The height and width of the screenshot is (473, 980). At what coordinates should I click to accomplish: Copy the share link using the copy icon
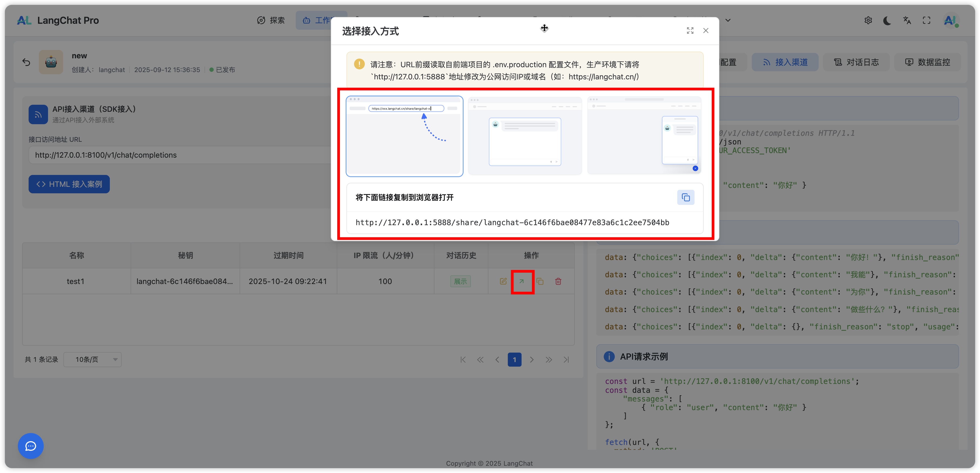(686, 198)
